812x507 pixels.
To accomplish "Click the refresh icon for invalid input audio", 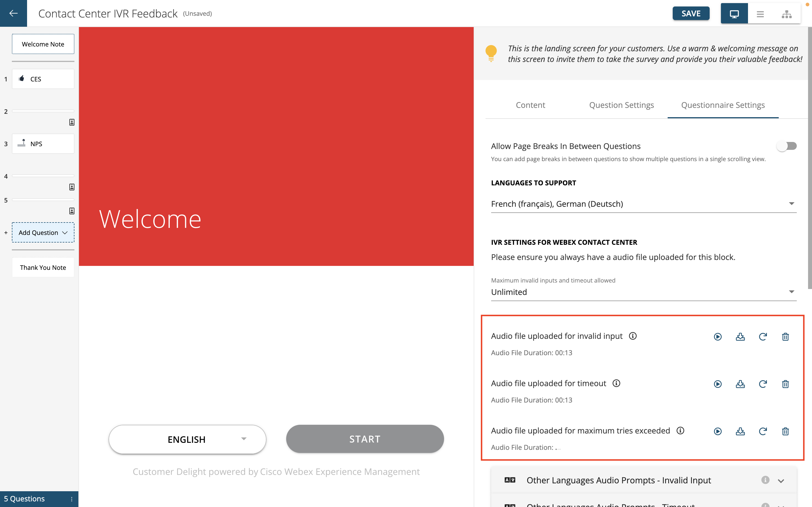I will [763, 336].
